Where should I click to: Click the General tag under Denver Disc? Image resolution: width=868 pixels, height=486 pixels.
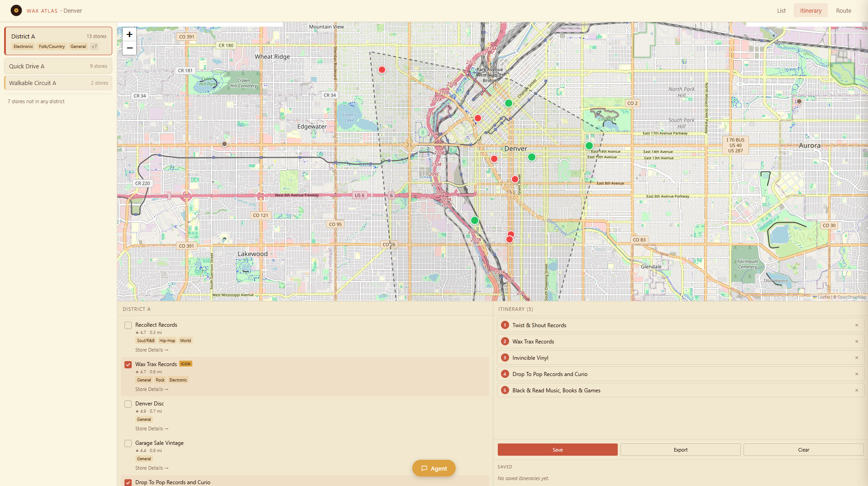tap(144, 419)
